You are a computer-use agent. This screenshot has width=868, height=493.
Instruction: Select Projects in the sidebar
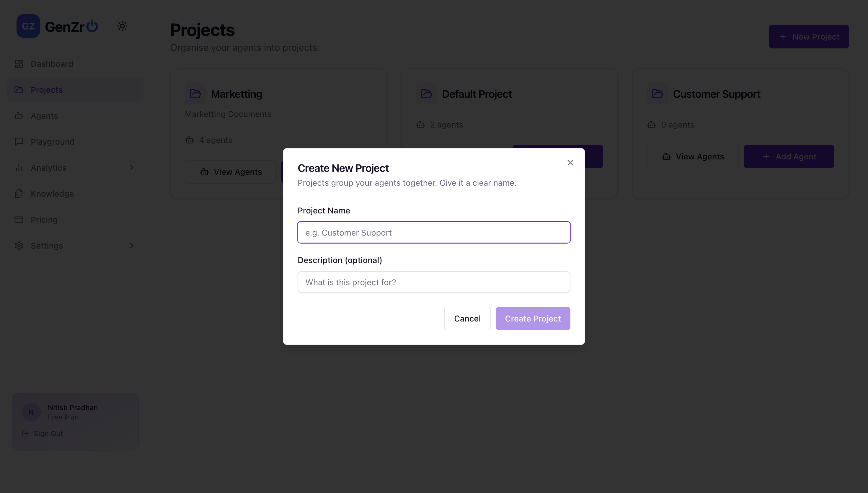47,90
